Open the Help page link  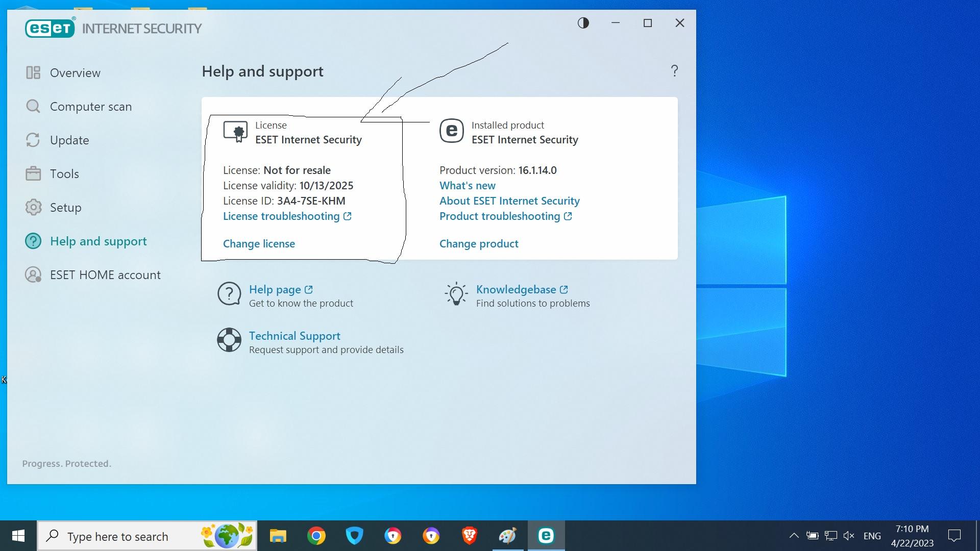pyautogui.click(x=281, y=290)
